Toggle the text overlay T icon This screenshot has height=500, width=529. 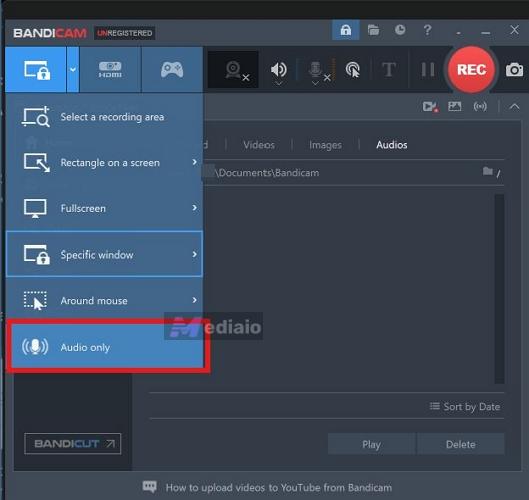tap(389, 70)
